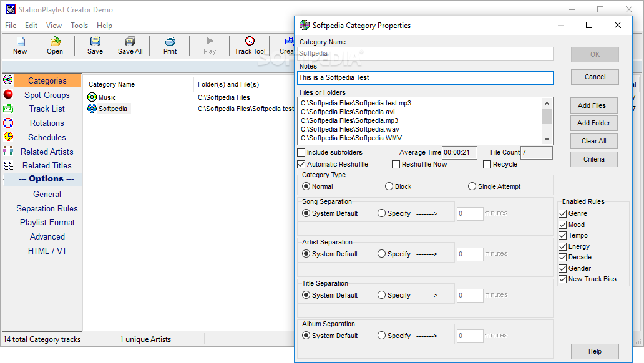Select Softpedia.avi in the file list
This screenshot has width=644, height=363.
348,112
